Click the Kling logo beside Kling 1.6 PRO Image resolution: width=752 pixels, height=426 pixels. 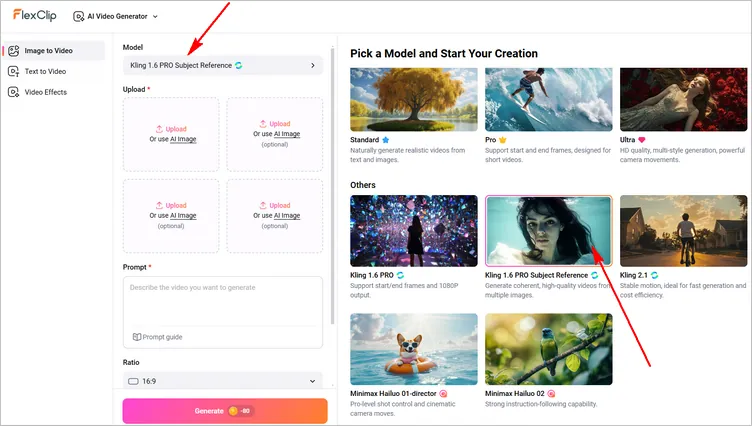400,275
